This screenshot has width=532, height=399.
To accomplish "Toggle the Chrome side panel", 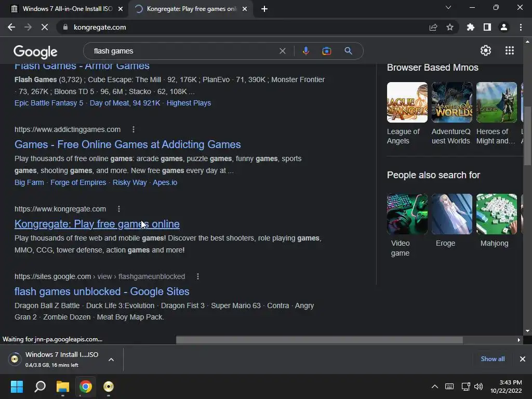I will (x=487, y=27).
